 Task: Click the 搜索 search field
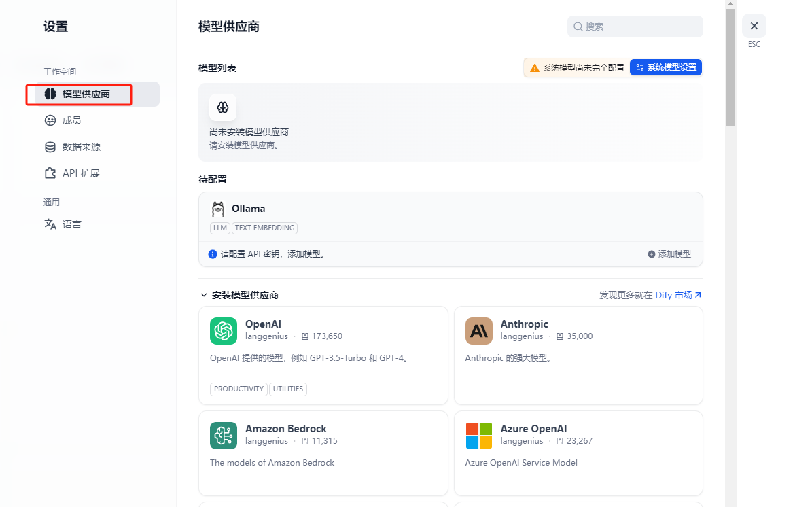(x=635, y=27)
